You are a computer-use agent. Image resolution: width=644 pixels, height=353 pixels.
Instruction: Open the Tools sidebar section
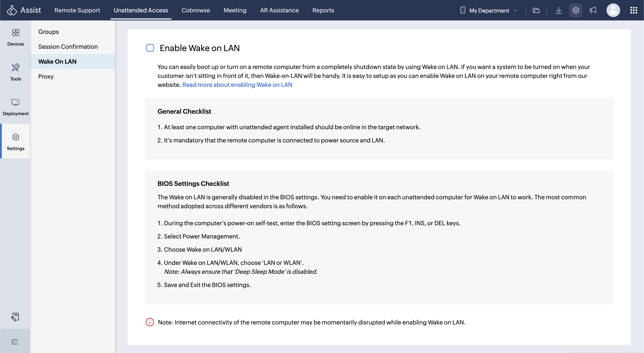16,72
